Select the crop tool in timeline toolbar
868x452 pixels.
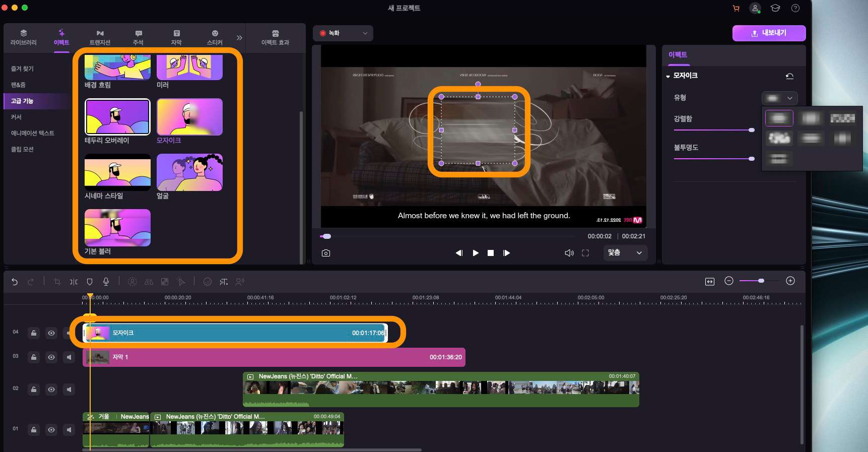pyautogui.click(x=57, y=282)
